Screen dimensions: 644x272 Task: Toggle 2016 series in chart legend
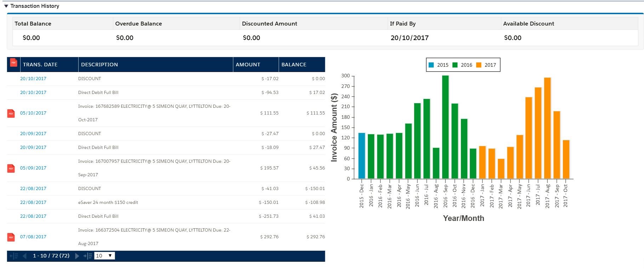pyautogui.click(x=462, y=65)
